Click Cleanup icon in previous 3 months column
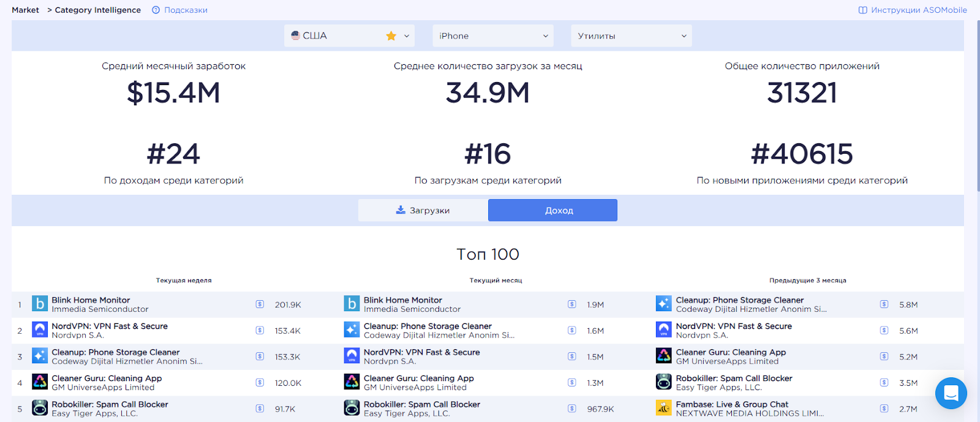980x422 pixels. pos(664,304)
